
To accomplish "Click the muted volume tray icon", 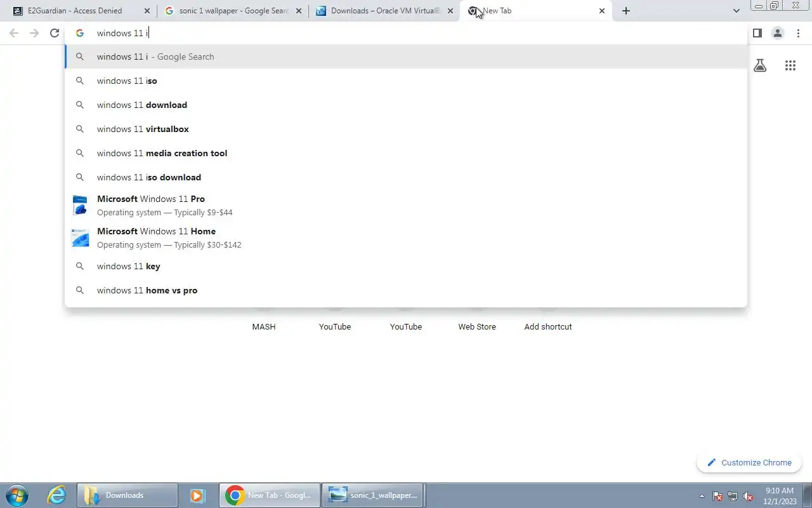I will point(749,496).
